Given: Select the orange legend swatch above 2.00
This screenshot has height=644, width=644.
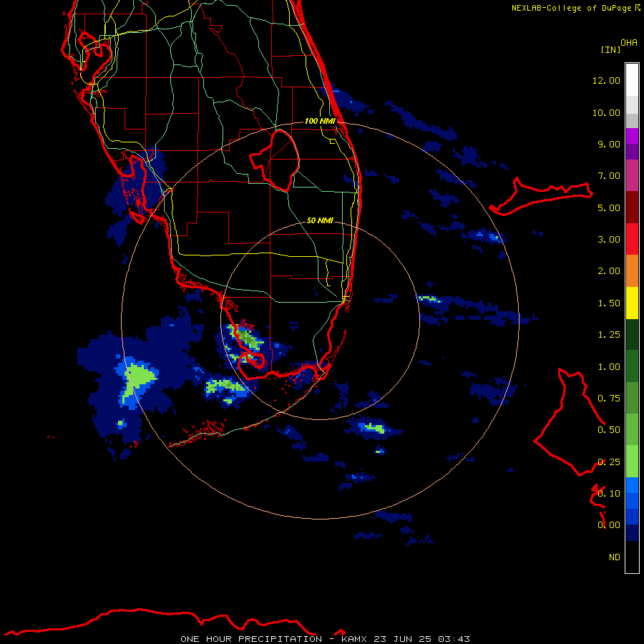Looking at the screenshot, I should (632, 271).
